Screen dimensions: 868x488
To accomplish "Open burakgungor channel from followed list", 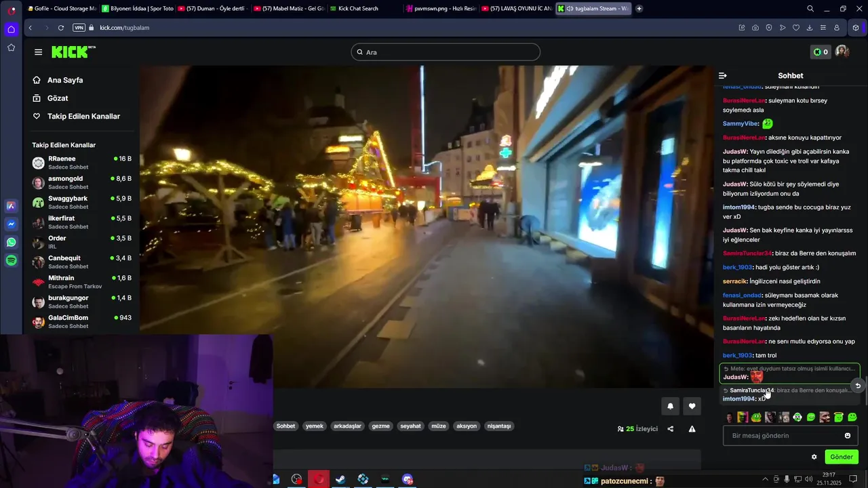I will pyautogui.click(x=82, y=302).
